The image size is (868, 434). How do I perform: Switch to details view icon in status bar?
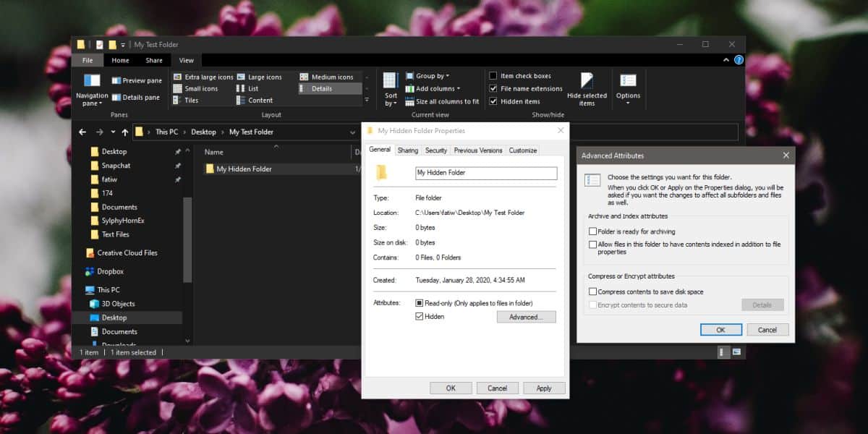click(x=723, y=352)
